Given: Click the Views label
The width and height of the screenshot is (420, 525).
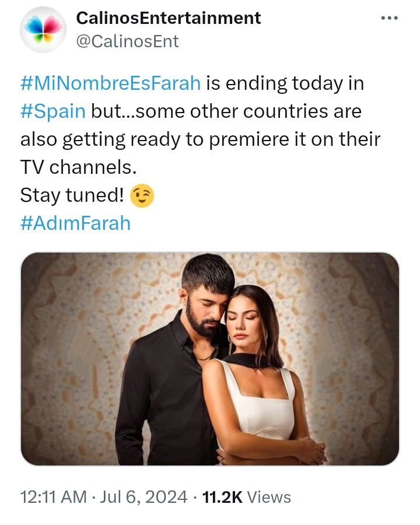Looking at the screenshot, I should coord(269,497).
